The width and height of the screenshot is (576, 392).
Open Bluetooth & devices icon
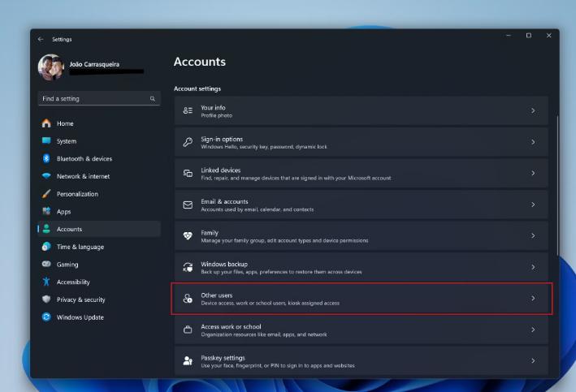point(46,158)
